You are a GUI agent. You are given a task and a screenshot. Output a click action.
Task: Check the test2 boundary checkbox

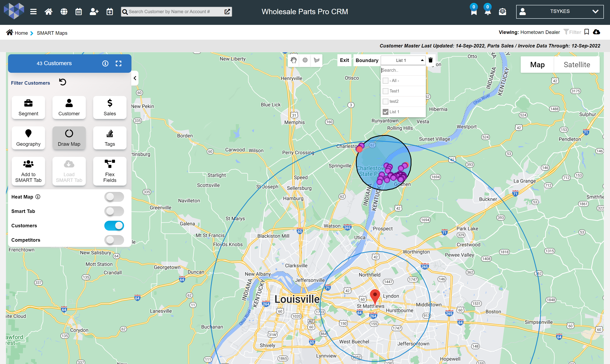[x=385, y=101]
